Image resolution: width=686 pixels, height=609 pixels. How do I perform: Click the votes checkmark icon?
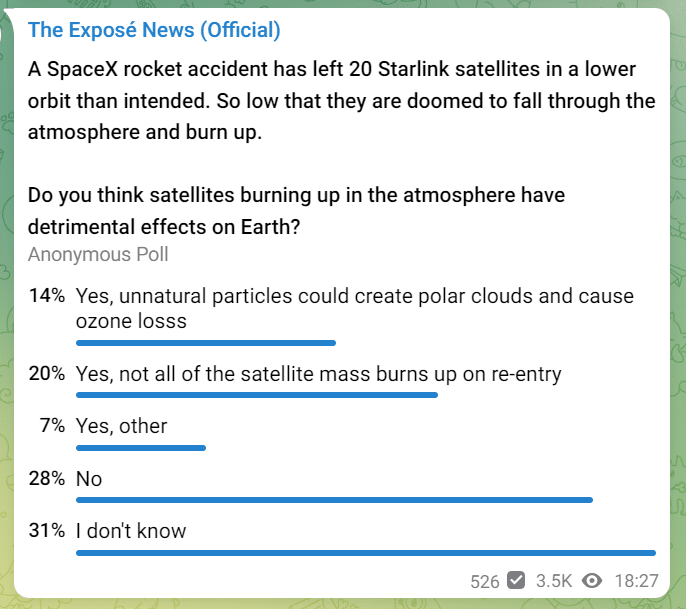coord(516,581)
